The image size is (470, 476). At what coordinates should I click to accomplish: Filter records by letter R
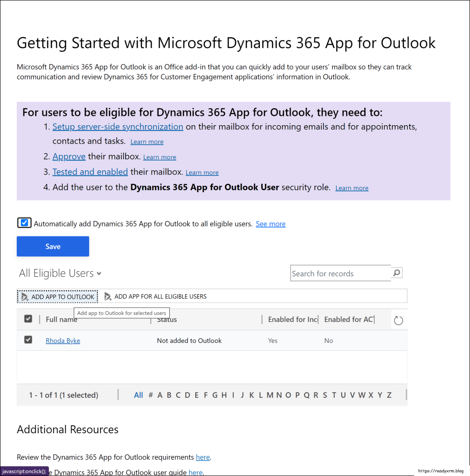[x=316, y=395]
